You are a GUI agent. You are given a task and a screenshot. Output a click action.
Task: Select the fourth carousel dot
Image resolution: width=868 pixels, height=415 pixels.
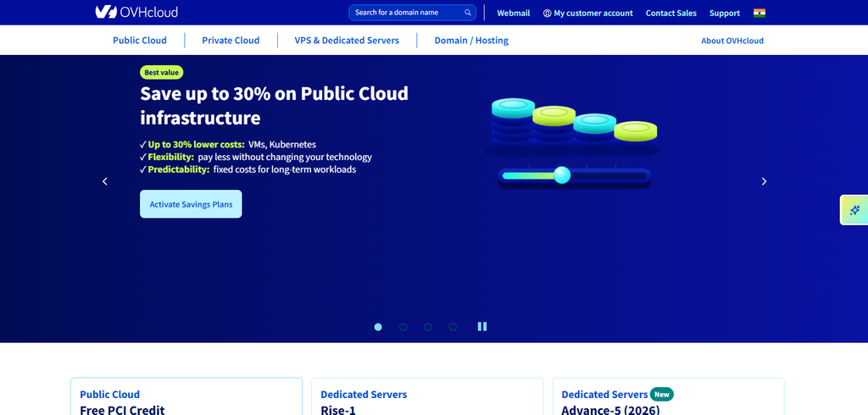[453, 327]
